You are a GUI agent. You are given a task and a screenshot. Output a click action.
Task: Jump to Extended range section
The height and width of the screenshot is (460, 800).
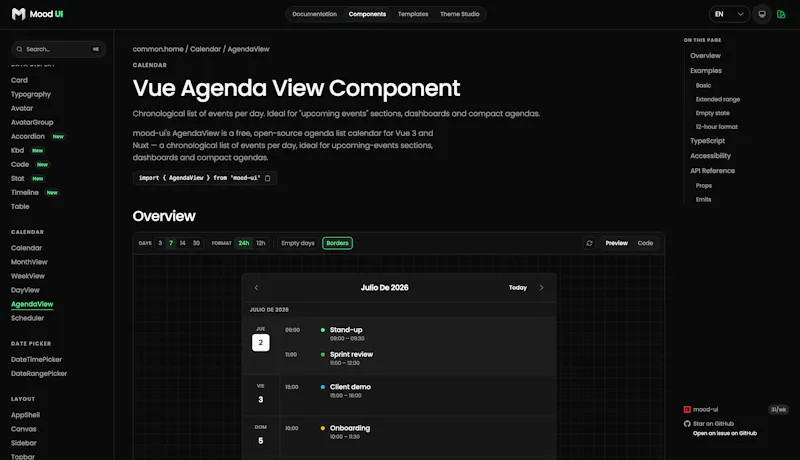[718, 99]
